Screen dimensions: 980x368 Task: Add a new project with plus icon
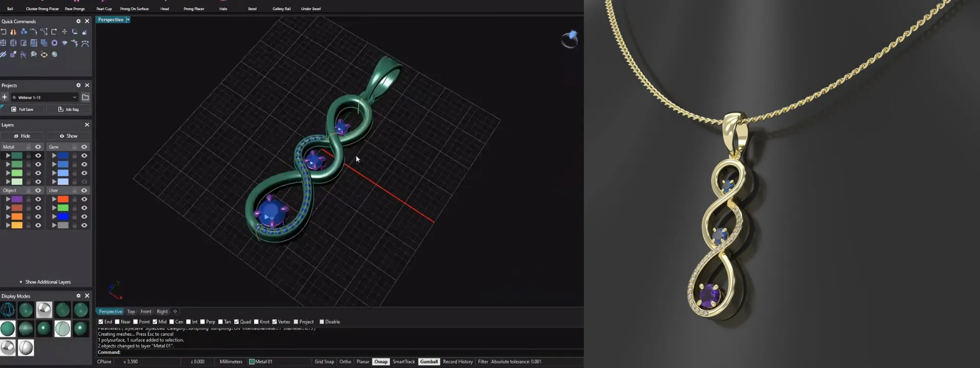pyautogui.click(x=5, y=97)
